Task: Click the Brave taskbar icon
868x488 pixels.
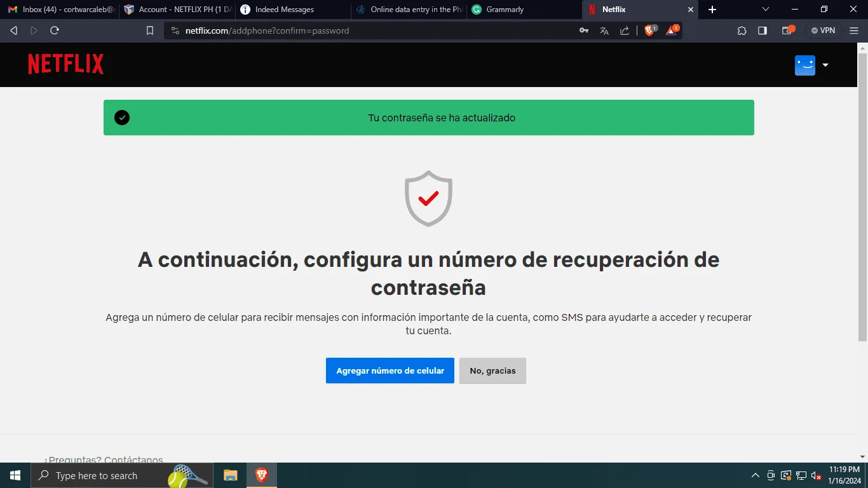Action: [262, 475]
